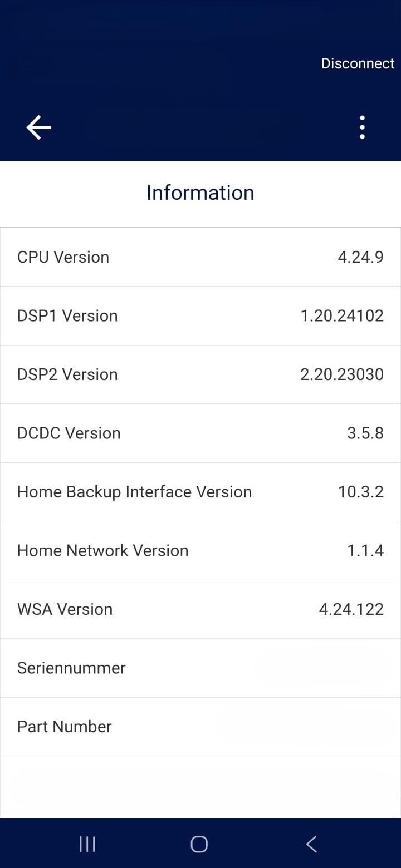Open the three-dot overflow menu
The height and width of the screenshot is (868, 401).
click(362, 127)
